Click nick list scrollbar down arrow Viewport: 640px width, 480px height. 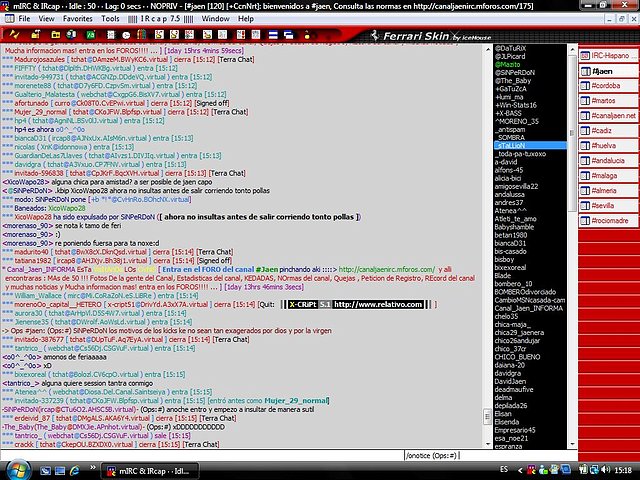(x=572, y=444)
